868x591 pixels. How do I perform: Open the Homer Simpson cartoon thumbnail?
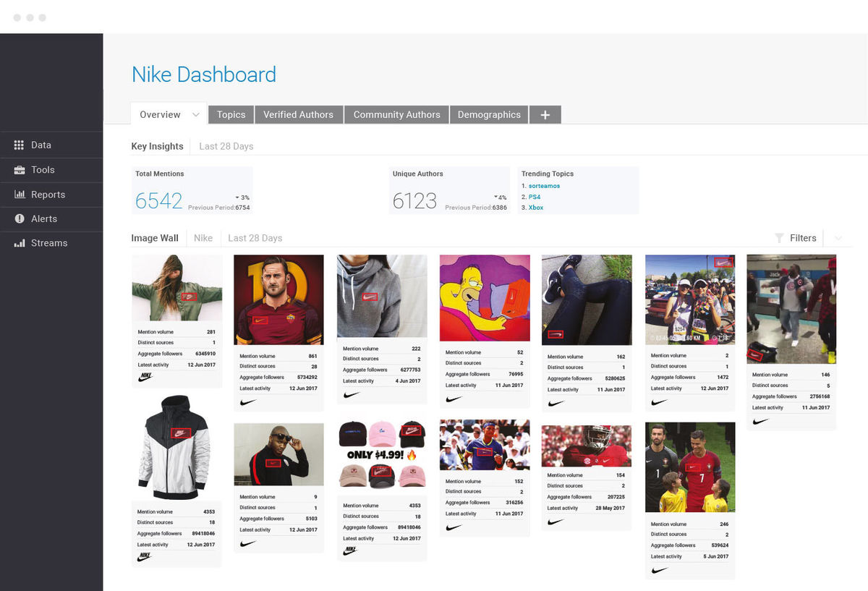[485, 298]
